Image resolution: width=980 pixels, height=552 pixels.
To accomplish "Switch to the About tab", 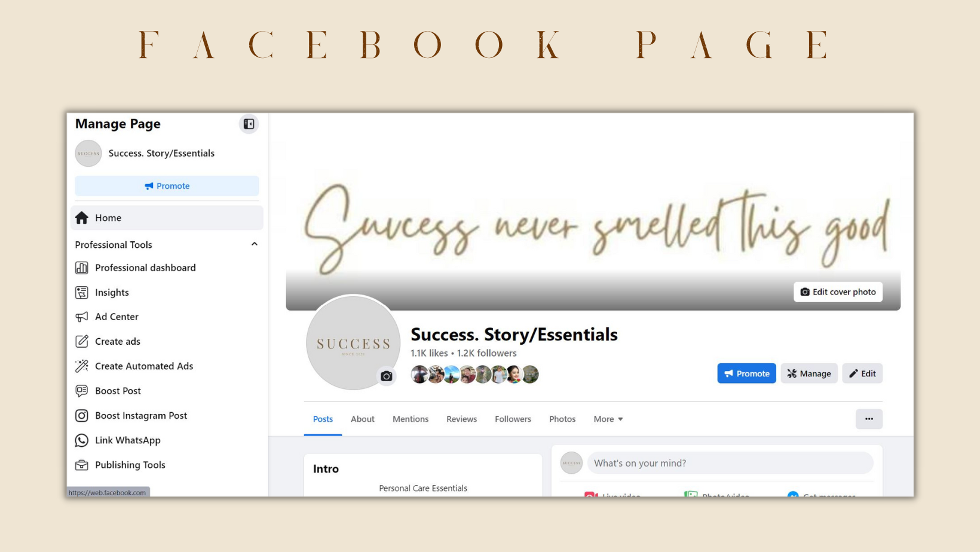I will (363, 419).
